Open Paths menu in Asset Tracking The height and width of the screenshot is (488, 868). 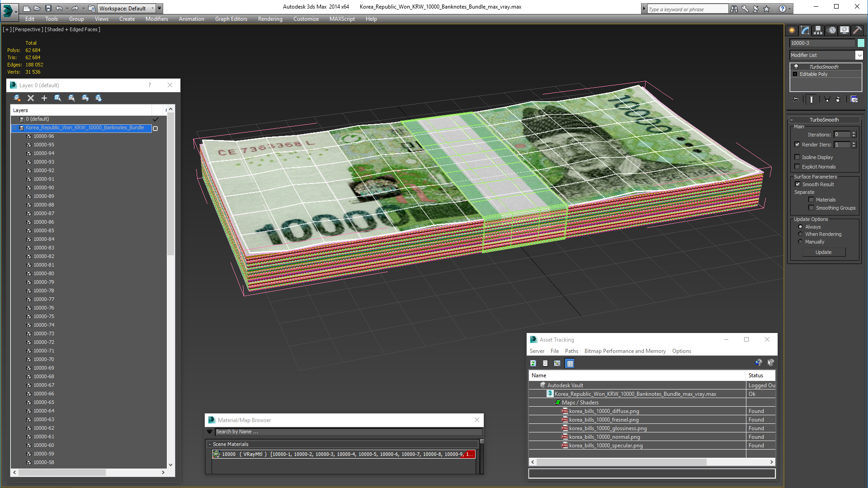coord(571,351)
